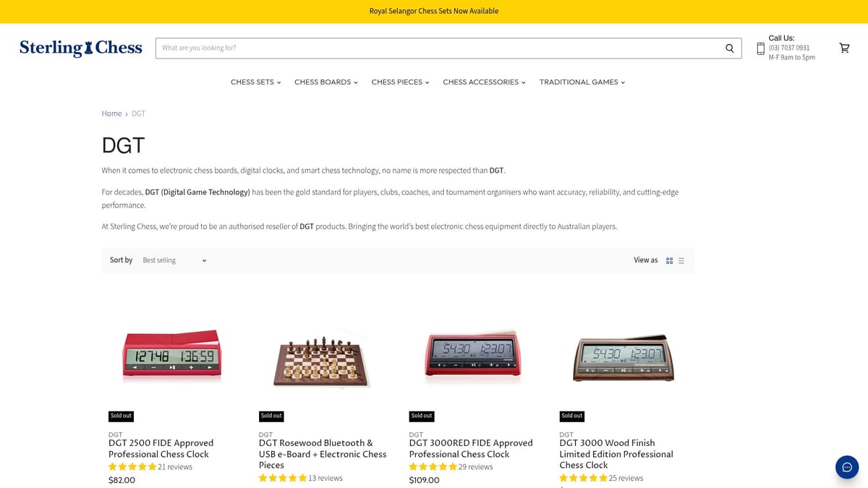
Task: Open the Sort by Best selling dropdown
Action: pos(174,260)
